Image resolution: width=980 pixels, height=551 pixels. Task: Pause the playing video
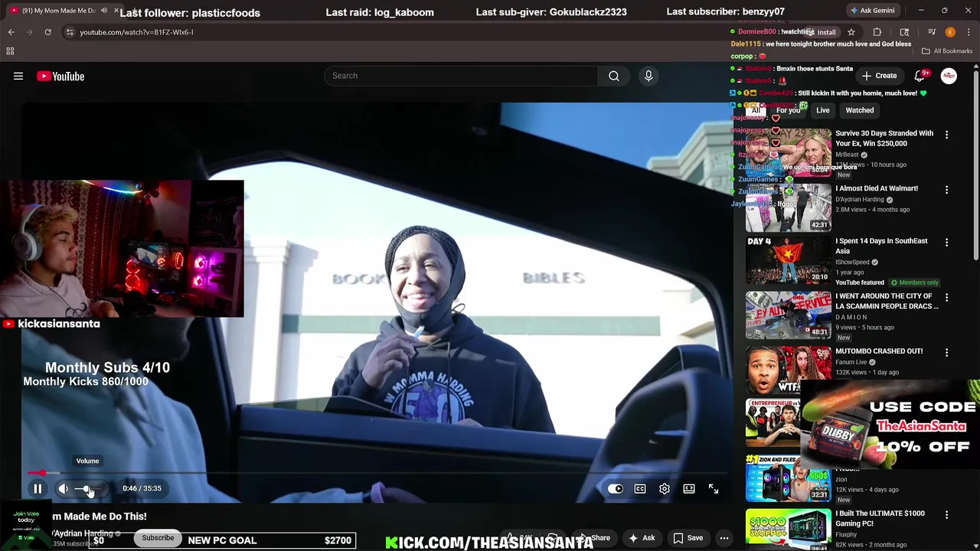coord(38,488)
